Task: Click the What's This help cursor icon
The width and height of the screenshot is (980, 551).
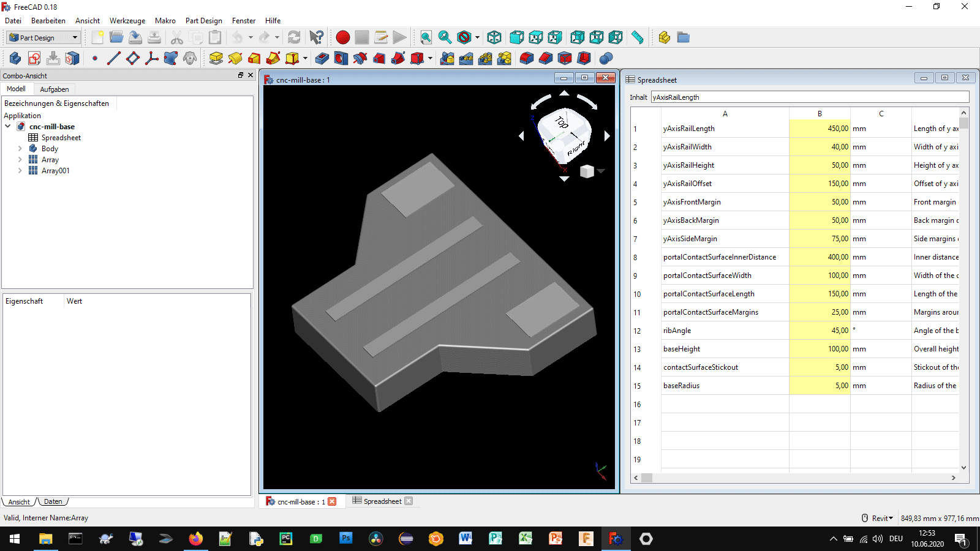Action: coord(316,37)
